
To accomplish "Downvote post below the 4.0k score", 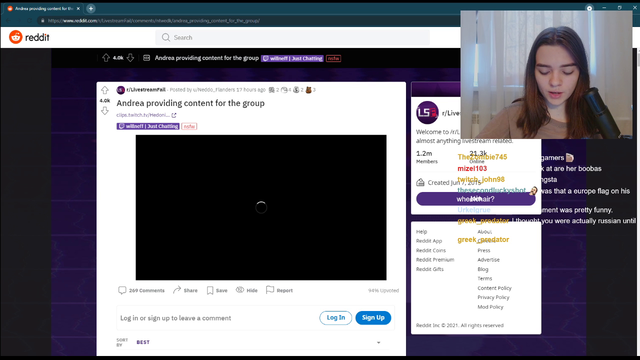I will [x=105, y=111].
